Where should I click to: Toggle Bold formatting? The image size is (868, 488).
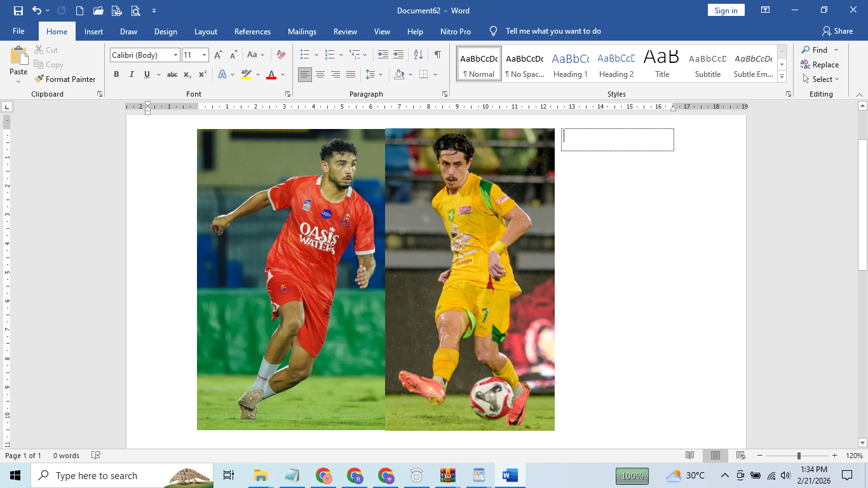(116, 75)
